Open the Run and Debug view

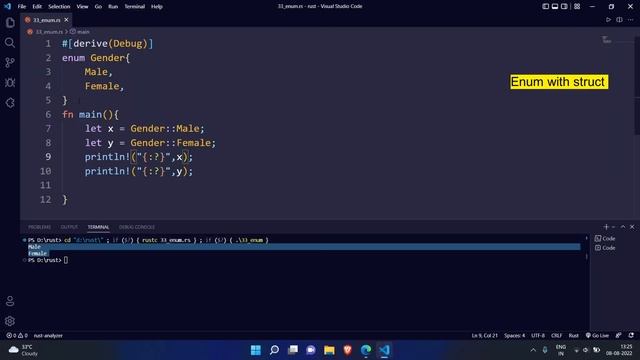[x=10, y=82]
